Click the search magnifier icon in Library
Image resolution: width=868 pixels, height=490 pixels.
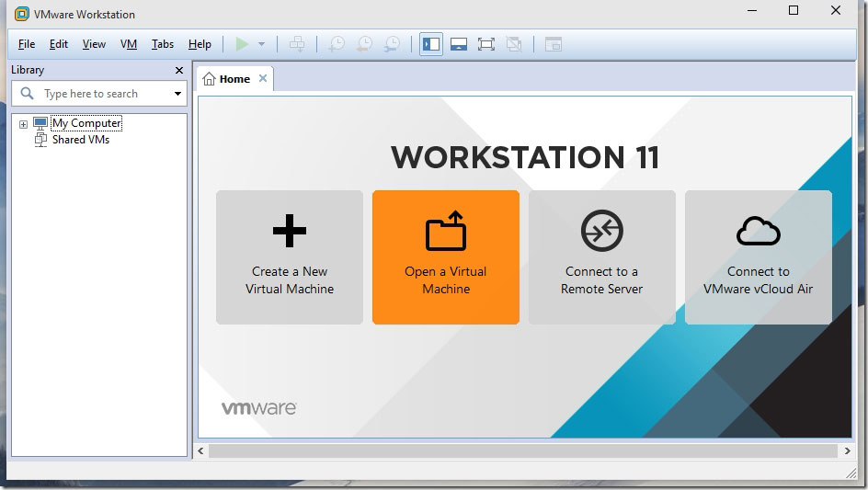pyautogui.click(x=28, y=94)
